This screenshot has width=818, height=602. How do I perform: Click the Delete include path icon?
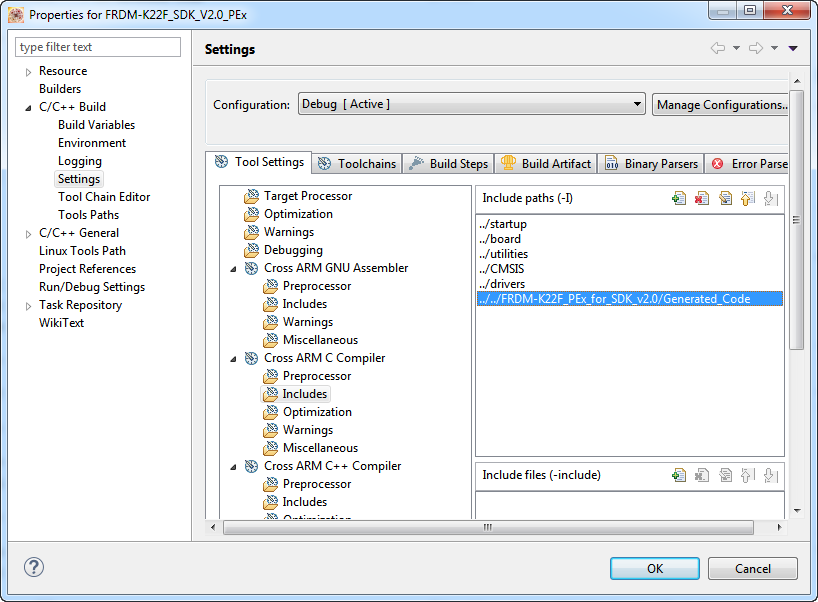coord(702,198)
